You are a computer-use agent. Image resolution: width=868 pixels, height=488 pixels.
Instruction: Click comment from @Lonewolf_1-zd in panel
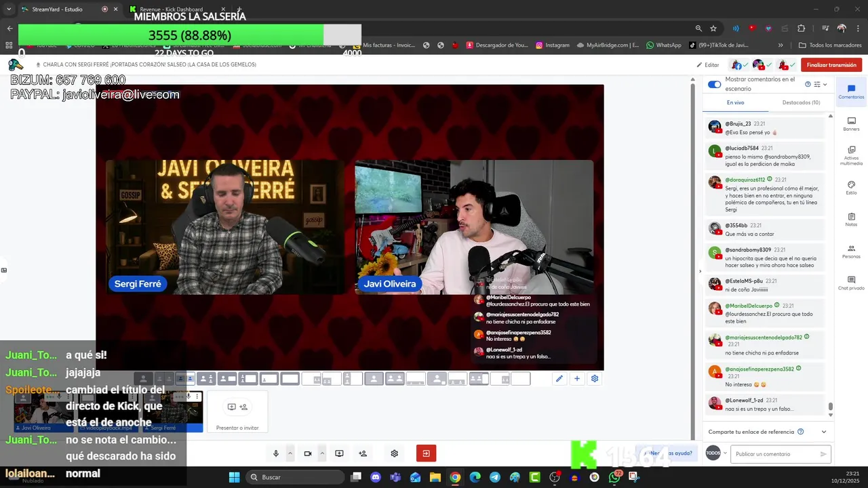coord(766,405)
